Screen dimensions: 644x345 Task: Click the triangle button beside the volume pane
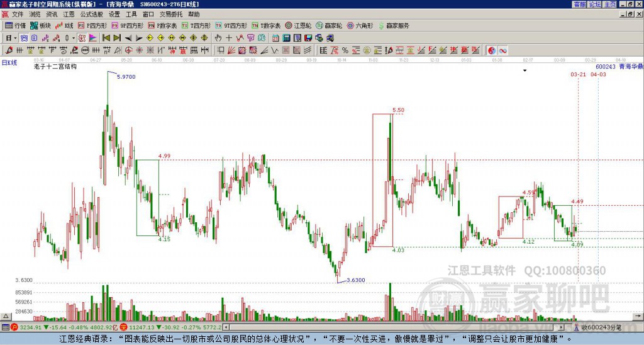click(5, 316)
